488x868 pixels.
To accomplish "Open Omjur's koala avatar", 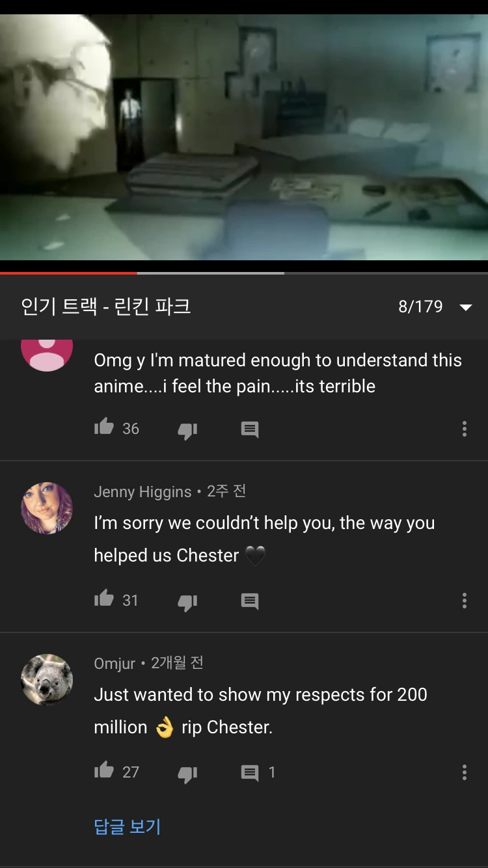I will click(47, 680).
